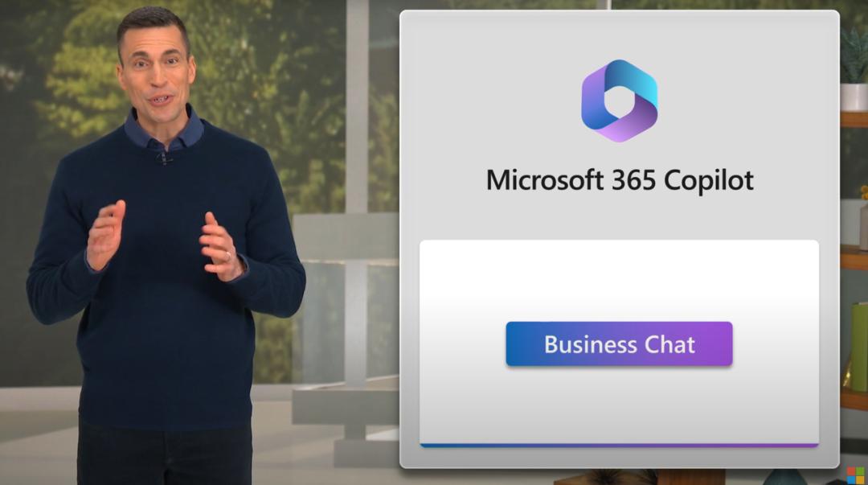Click the yellow flower at right edge

point(863,192)
